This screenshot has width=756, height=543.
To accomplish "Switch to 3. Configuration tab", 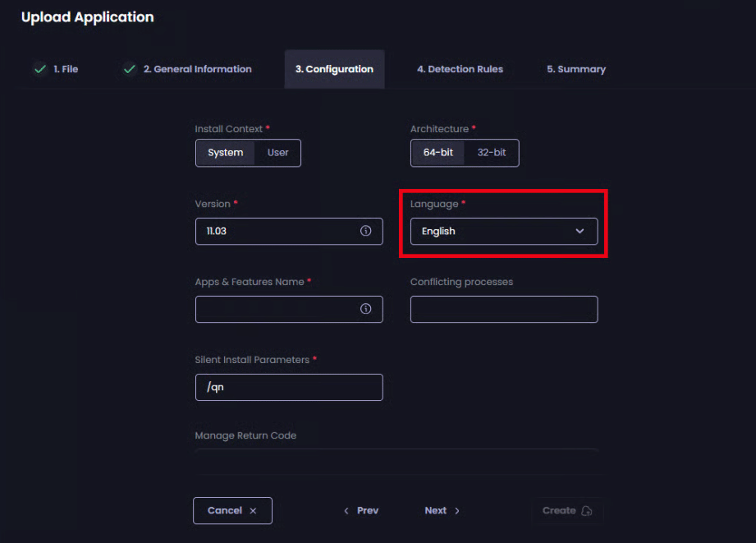I will [x=334, y=69].
